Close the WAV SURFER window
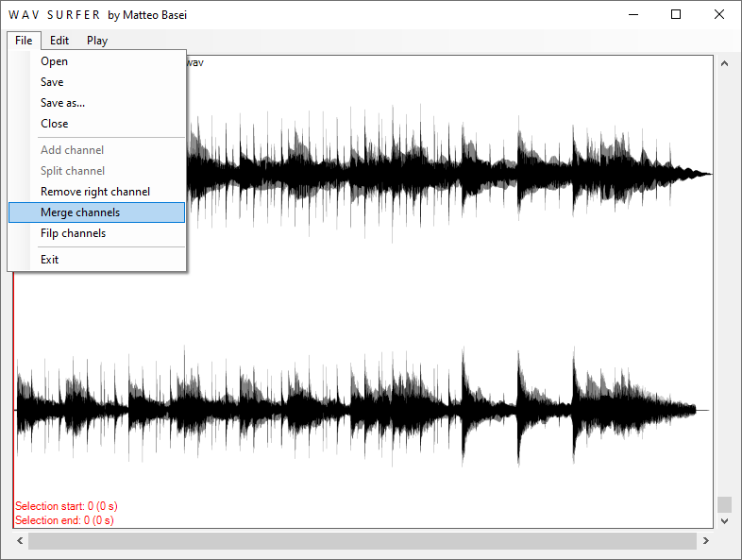This screenshot has height=560, width=742. [x=718, y=14]
